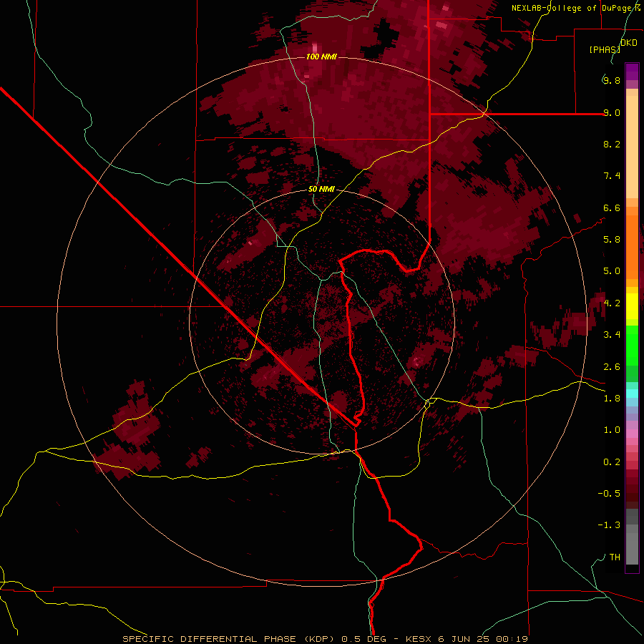Click the purple swatch atop the color bar
The image size is (644, 644).
click(x=632, y=72)
